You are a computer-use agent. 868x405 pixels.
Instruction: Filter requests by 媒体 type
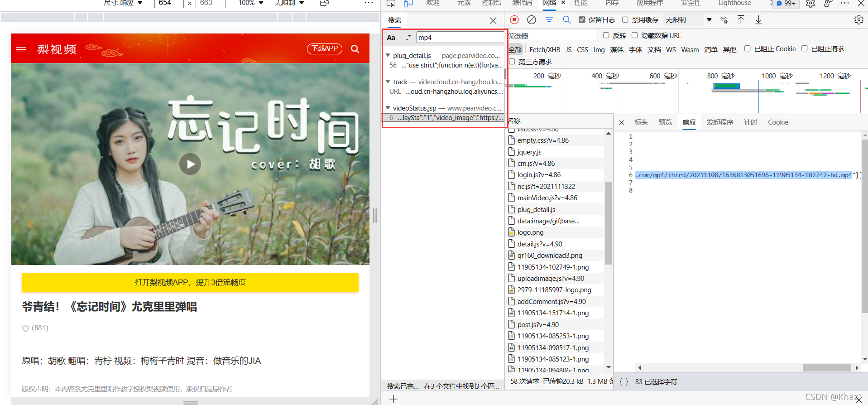coord(617,49)
